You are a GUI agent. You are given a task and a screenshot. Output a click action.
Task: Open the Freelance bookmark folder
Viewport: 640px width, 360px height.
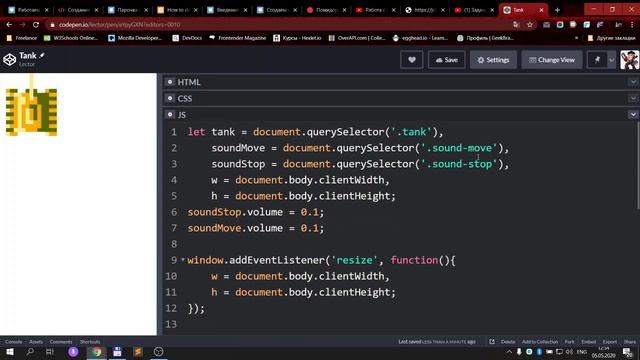[22, 38]
